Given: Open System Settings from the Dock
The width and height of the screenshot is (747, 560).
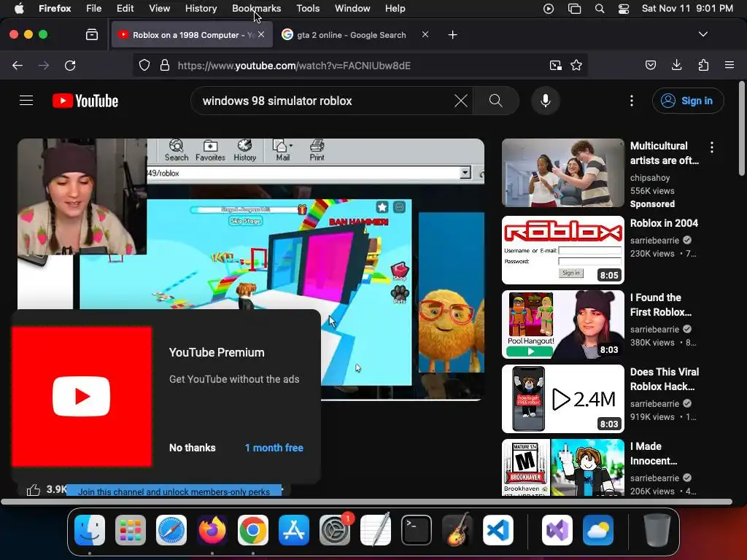Looking at the screenshot, I should [x=335, y=530].
